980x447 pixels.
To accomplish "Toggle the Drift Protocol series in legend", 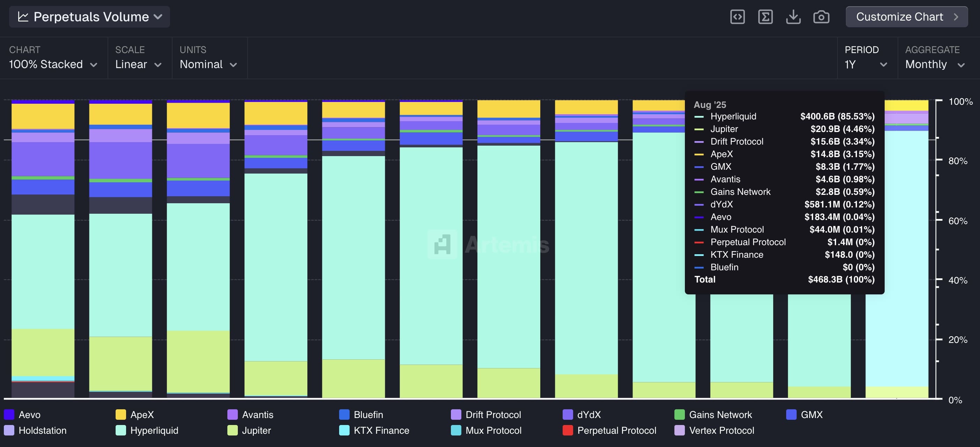I will click(x=486, y=414).
